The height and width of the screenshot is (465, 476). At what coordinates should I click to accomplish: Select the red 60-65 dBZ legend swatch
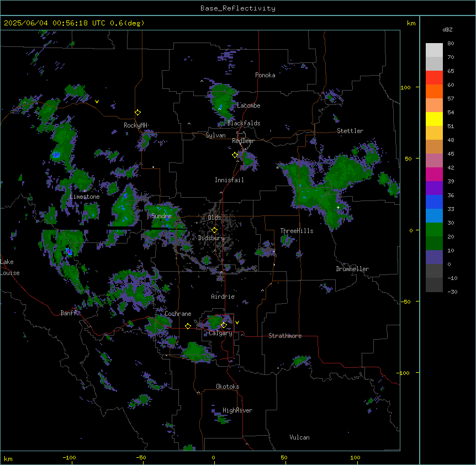coord(434,78)
